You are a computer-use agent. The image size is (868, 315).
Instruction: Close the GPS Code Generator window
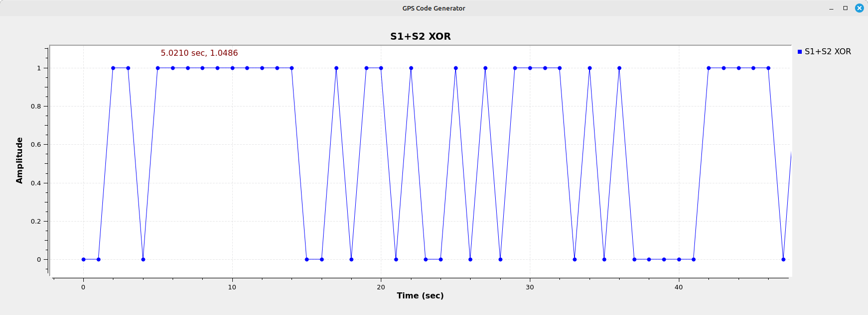[859, 8]
